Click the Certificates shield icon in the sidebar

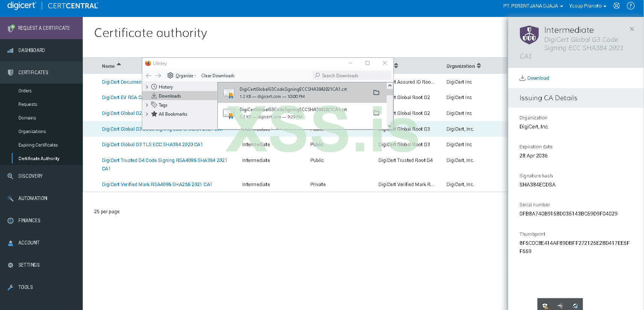11,73
